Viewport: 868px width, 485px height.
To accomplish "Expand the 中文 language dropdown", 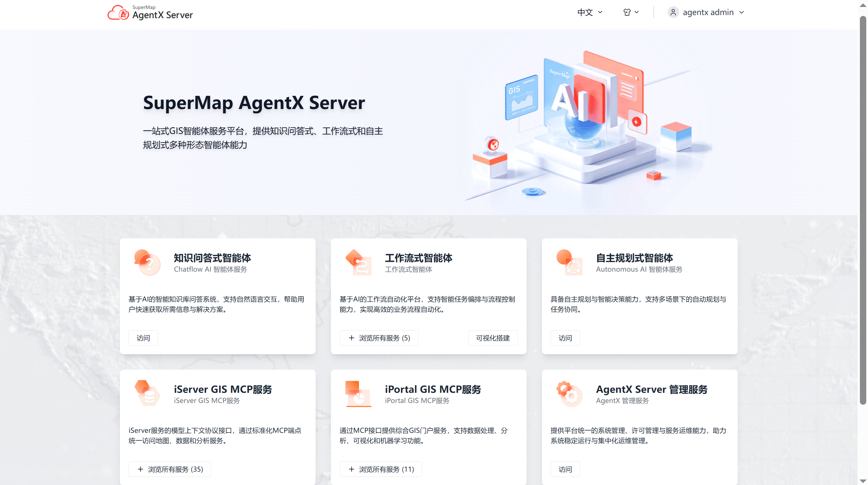I will click(590, 12).
